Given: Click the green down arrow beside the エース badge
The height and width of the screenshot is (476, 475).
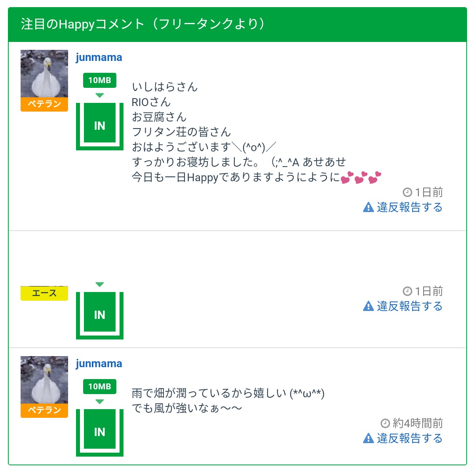Looking at the screenshot, I should (x=100, y=284).
